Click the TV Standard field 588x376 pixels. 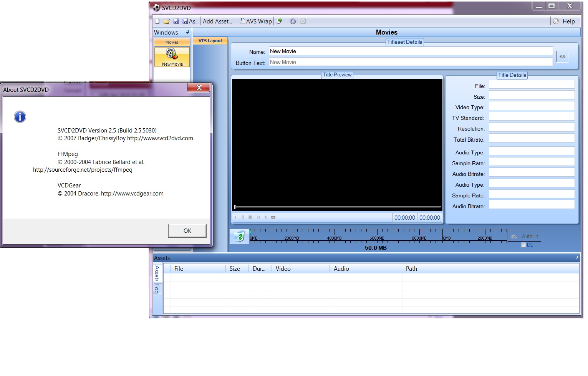coord(532,116)
